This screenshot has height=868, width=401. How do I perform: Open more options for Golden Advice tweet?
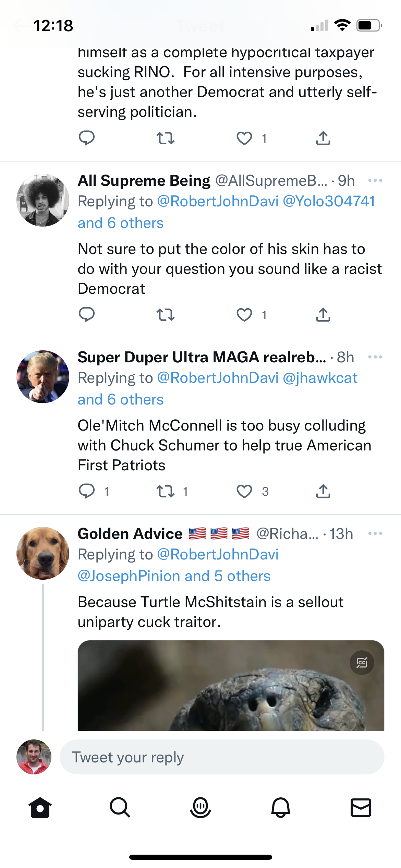375,534
